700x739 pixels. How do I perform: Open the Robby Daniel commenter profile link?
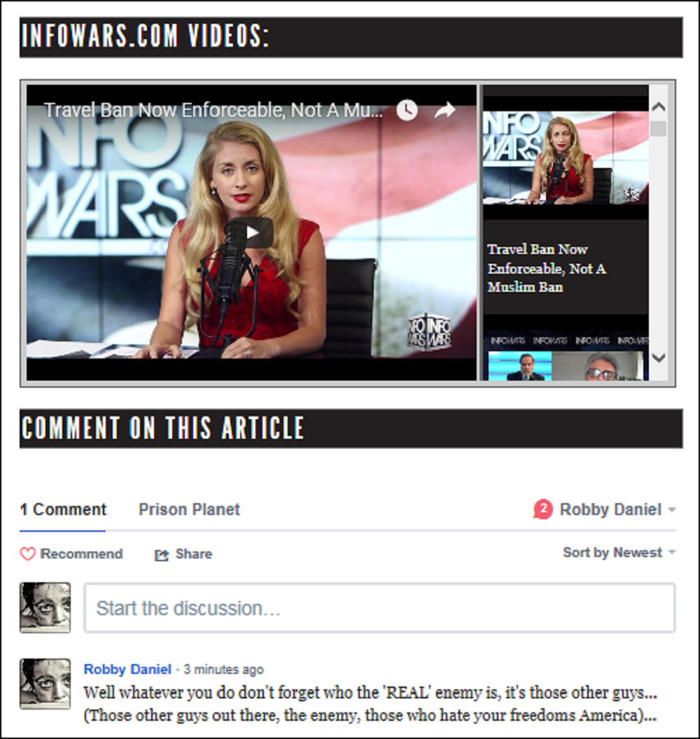pos(127,670)
